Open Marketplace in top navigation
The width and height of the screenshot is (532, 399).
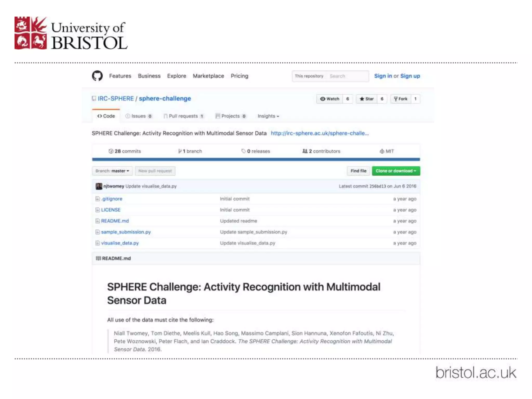208,76
